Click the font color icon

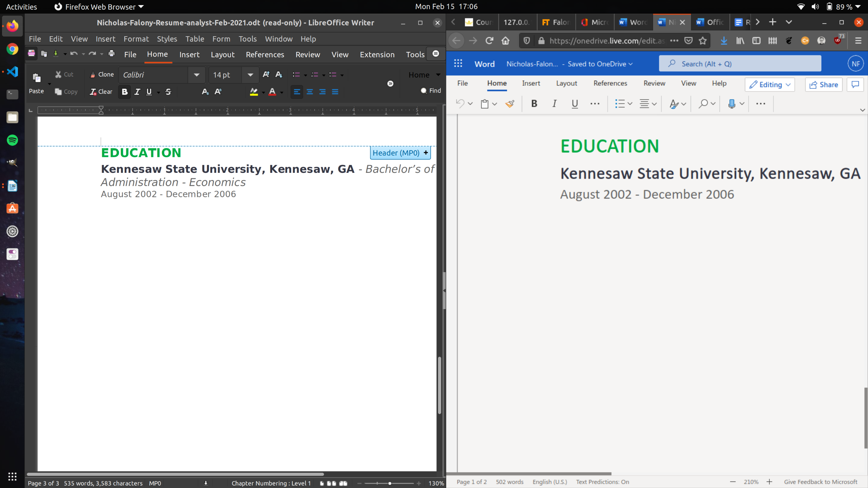[x=273, y=92]
